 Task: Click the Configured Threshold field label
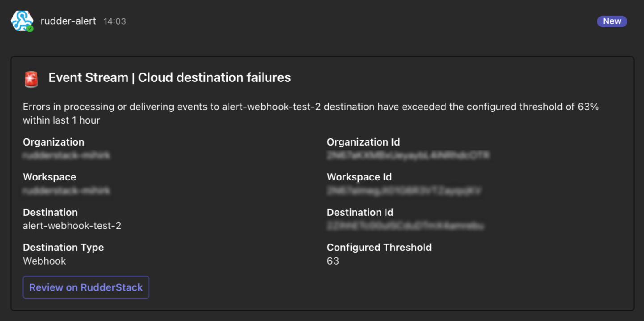[379, 247]
